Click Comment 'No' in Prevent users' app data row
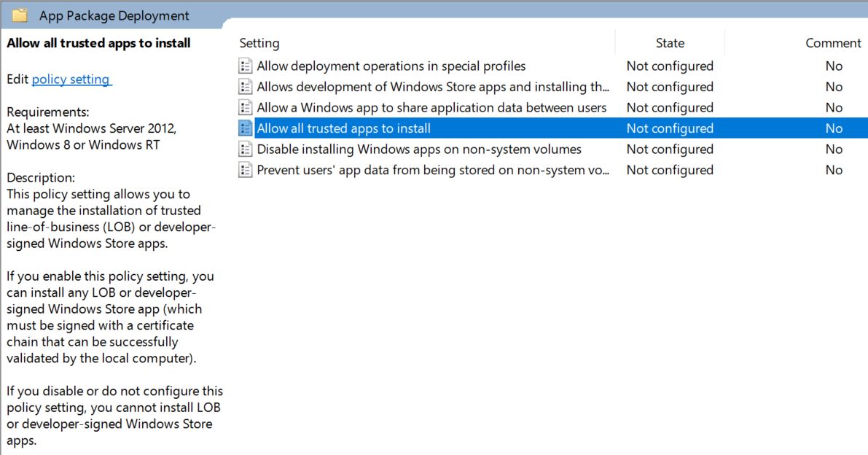Screen dimensions: 868x455 [834, 170]
